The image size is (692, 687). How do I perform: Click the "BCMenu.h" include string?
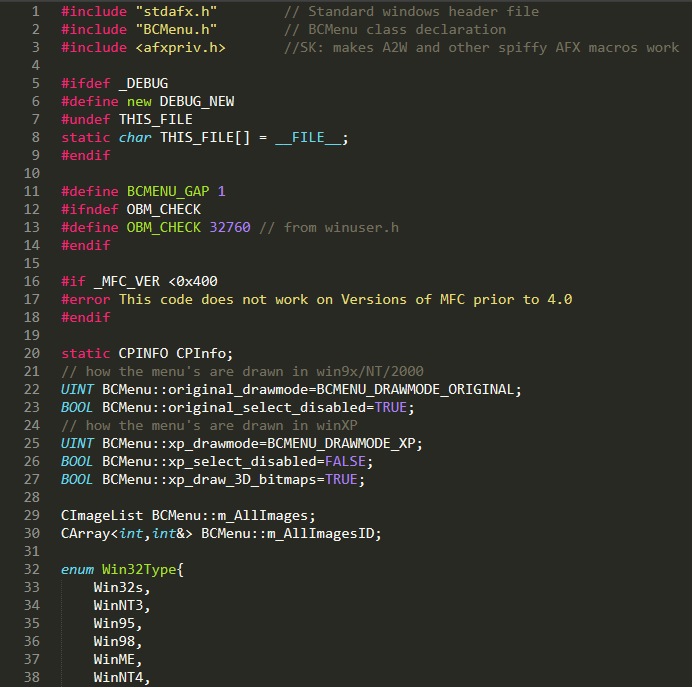pos(176,30)
